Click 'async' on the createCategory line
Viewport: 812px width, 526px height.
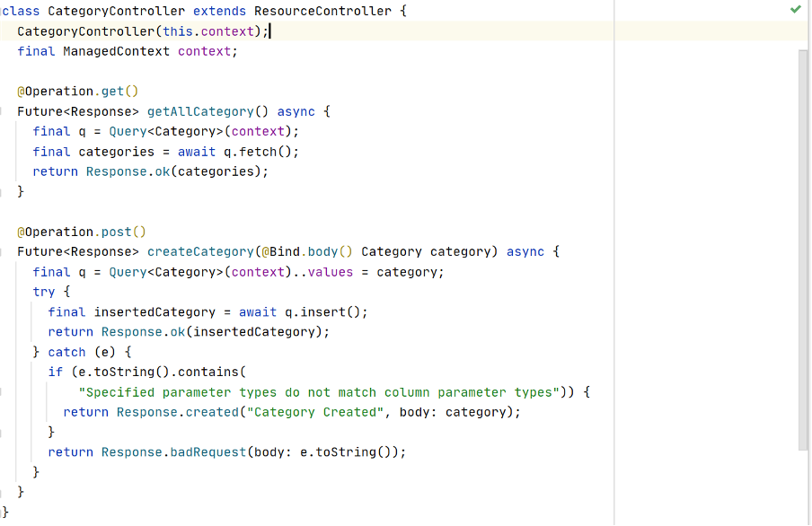(x=525, y=251)
